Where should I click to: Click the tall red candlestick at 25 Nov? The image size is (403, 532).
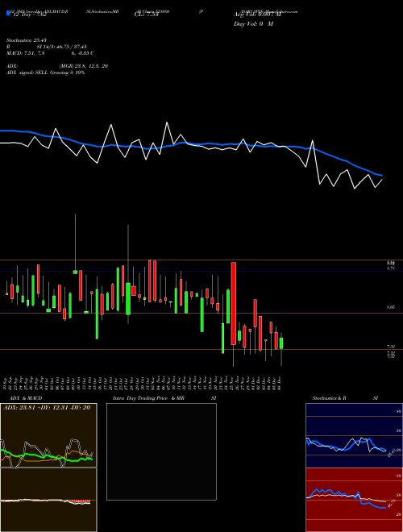pyautogui.click(x=234, y=303)
